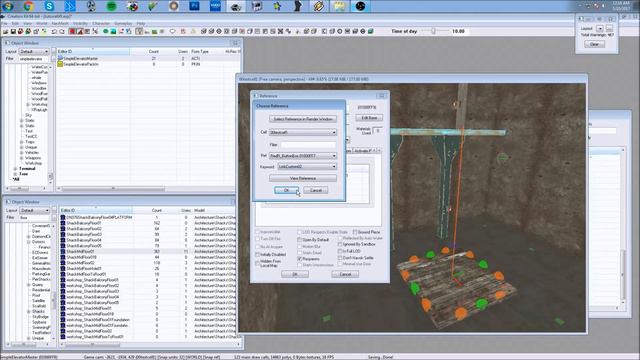Click the Time of day slider
The image size is (640, 360).
433,31
